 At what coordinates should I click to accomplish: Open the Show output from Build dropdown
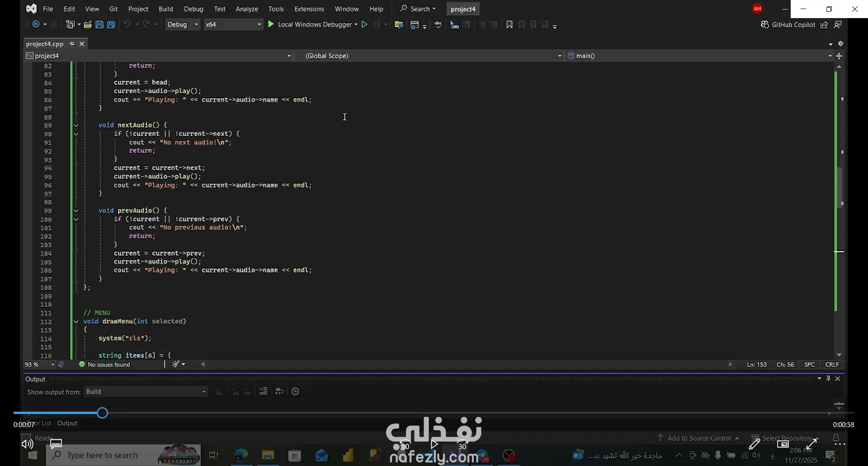pos(146,392)
